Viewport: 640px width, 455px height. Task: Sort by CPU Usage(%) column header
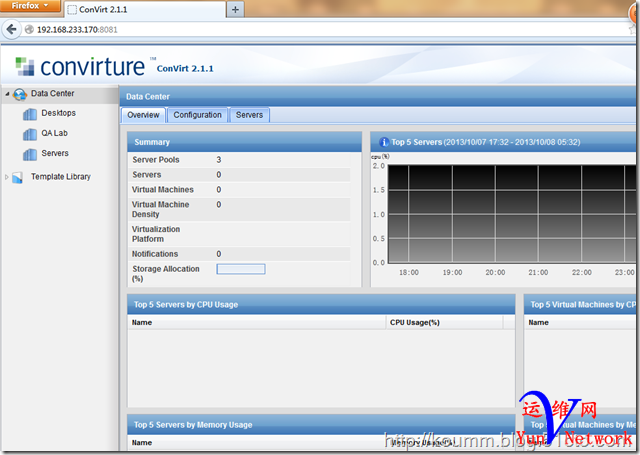444,322
